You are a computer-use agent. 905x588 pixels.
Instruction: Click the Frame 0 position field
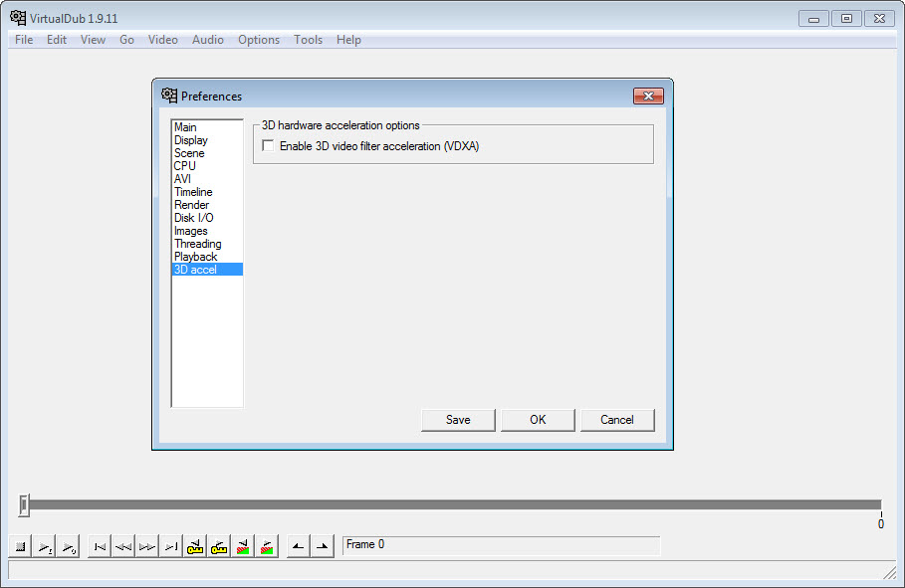[x=501, y=545]
